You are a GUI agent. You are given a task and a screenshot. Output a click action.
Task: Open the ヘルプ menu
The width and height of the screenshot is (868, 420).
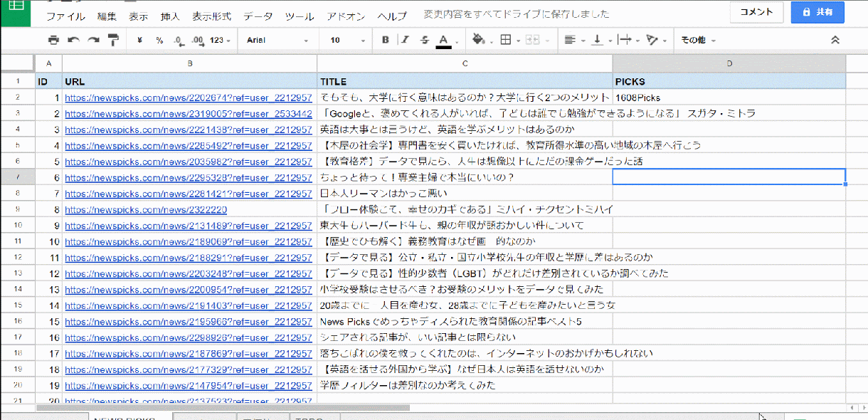click(392, 16)
